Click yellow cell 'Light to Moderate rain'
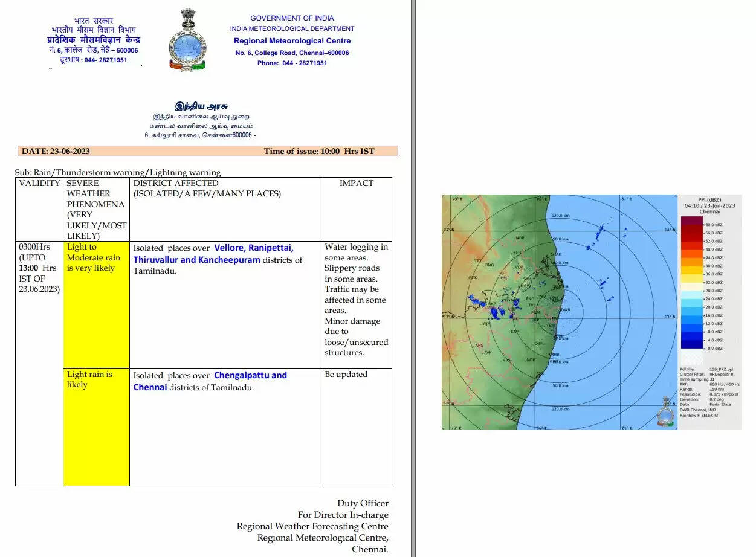 click(96, 257)
